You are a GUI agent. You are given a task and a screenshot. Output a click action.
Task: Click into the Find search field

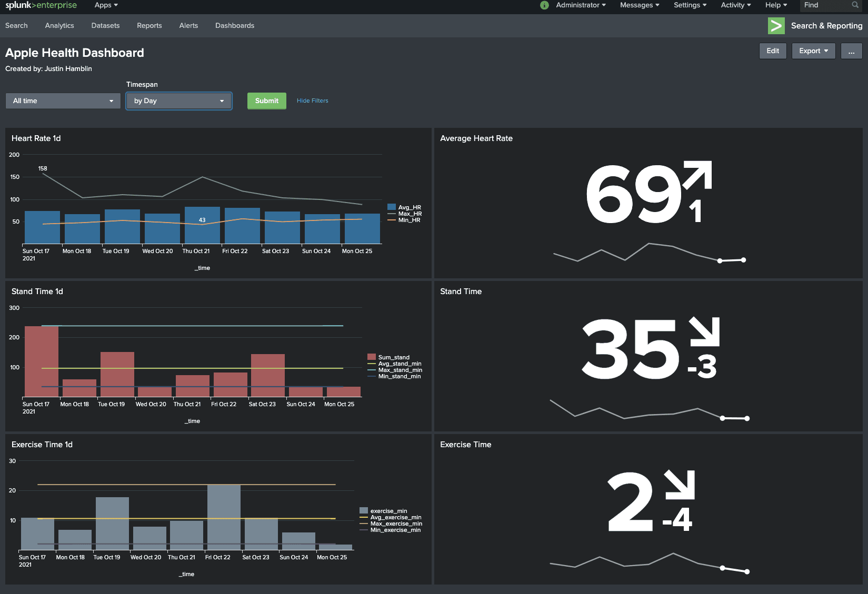[825, 5]
